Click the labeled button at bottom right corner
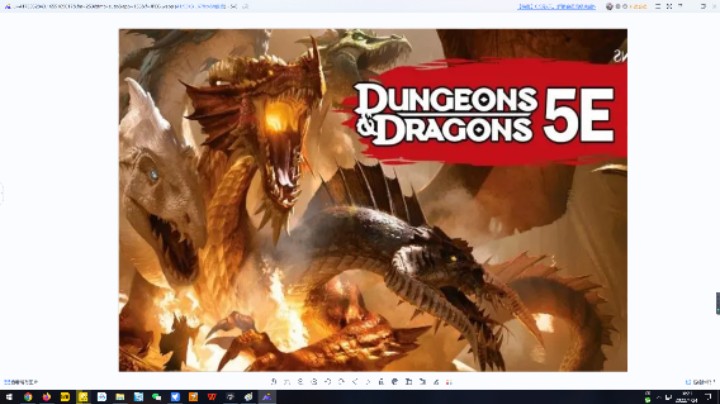 tap(700, 382)
